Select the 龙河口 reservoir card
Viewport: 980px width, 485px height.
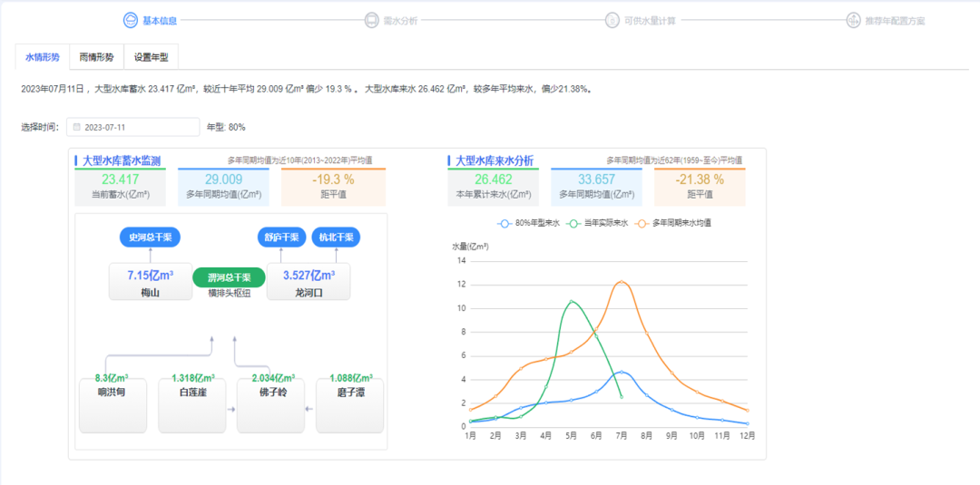click(x=309, y=282)
